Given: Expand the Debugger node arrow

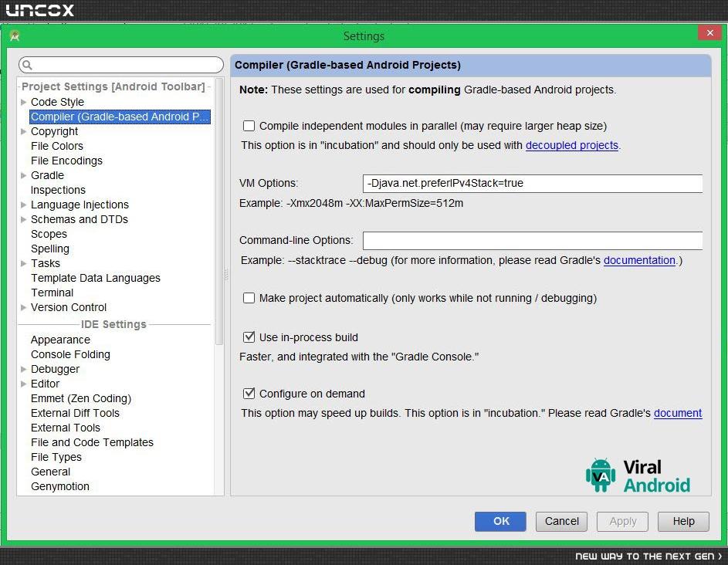Looking at the screenshot, I should (x=23, y=369).
